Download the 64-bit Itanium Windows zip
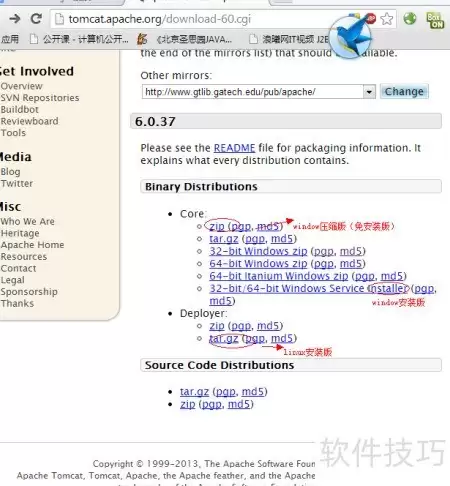450x486 pixels. coord(279,276)
